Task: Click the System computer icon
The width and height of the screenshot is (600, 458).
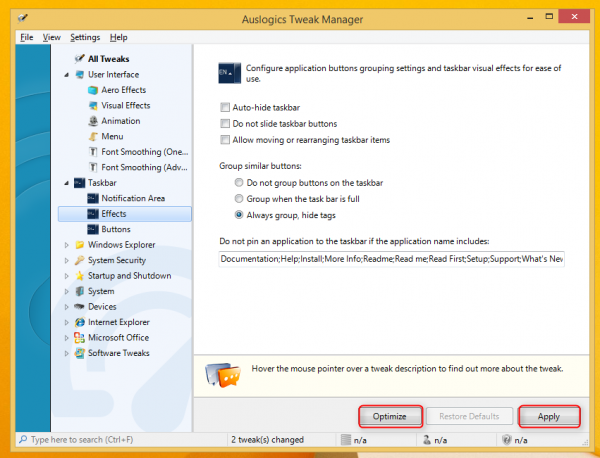Action: [80, 291]
